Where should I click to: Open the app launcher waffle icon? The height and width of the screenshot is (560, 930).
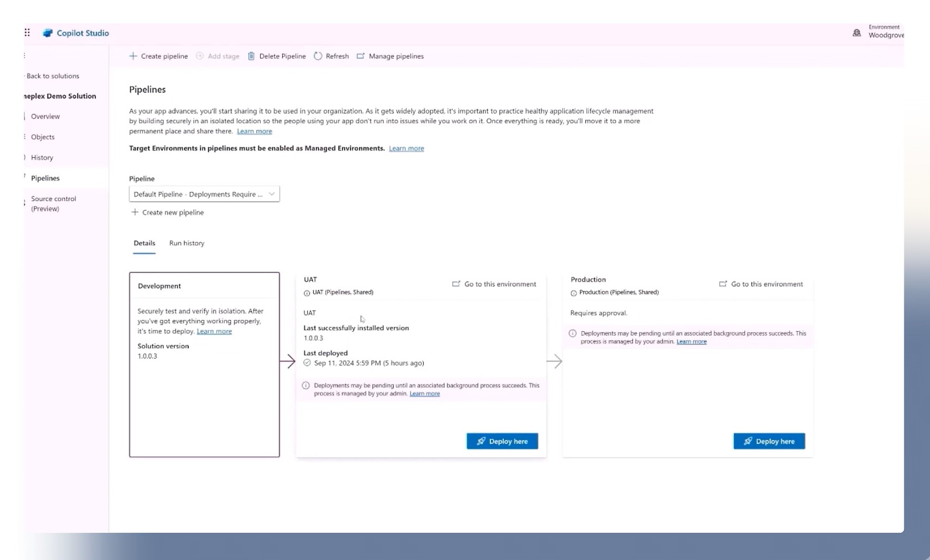27,33
